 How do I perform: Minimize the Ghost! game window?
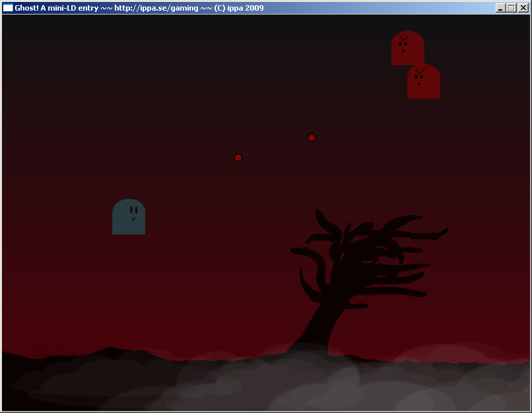pos(500,8)
